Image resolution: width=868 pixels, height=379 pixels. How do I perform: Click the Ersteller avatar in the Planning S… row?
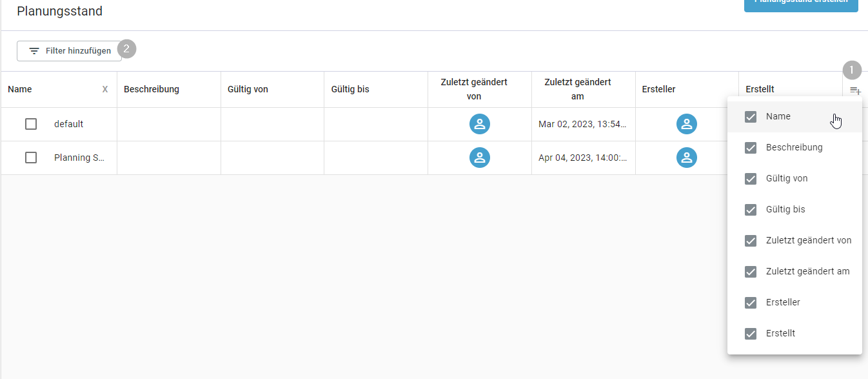(x=687, y=158)
